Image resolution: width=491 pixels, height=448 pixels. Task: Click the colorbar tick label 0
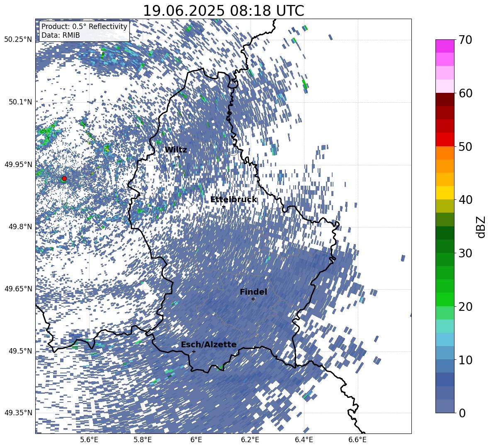462,413
